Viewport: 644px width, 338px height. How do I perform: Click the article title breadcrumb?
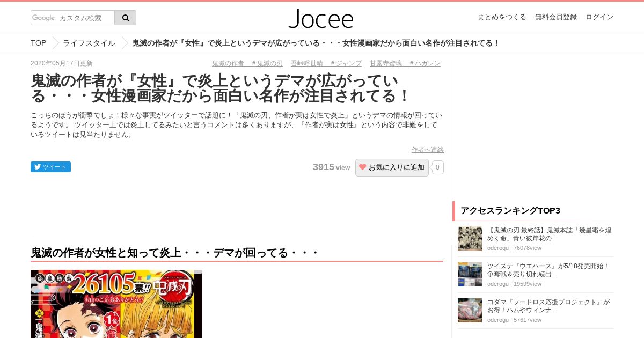[x=316, y=43]
